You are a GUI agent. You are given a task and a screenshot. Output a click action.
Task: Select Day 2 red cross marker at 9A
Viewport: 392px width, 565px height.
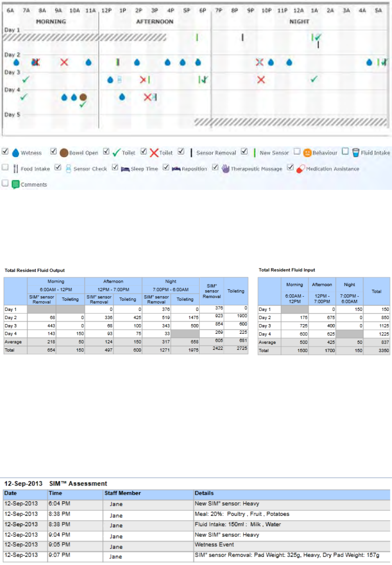pos(64,62)
